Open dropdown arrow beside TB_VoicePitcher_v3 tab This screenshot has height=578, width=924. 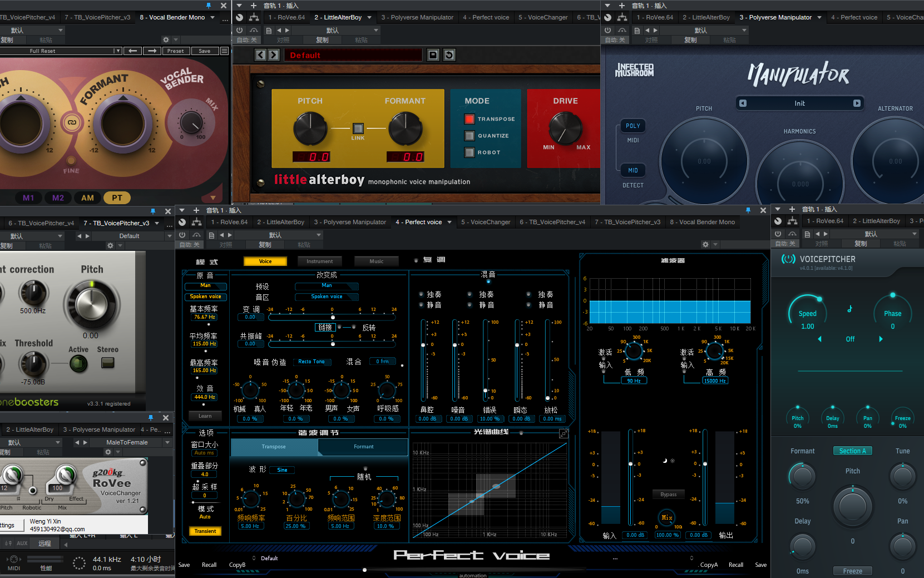tap(157, 223)
